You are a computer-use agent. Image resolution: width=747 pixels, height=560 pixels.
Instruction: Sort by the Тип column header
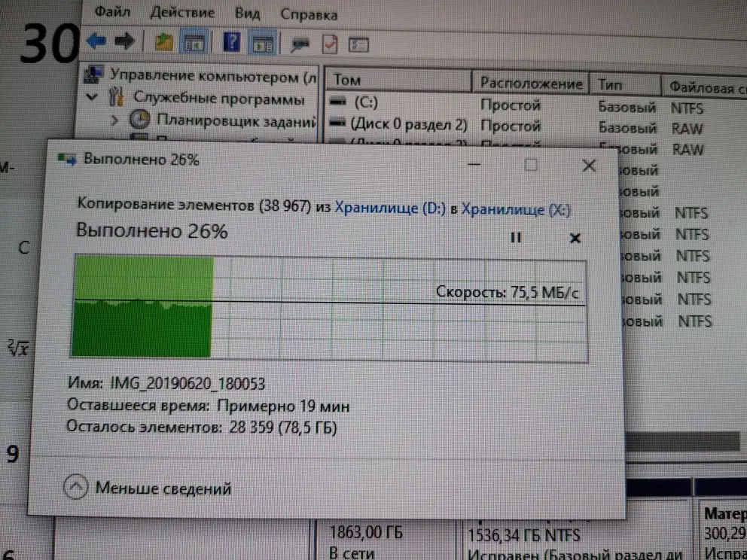pos(626,86)
